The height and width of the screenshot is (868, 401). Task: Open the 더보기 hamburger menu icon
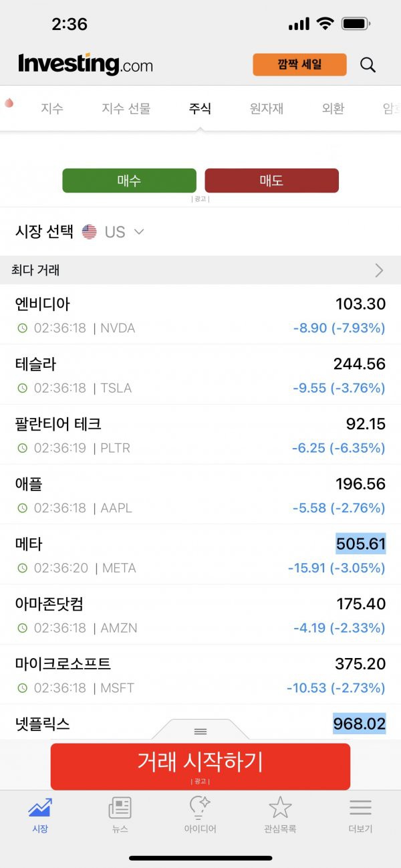360,808
